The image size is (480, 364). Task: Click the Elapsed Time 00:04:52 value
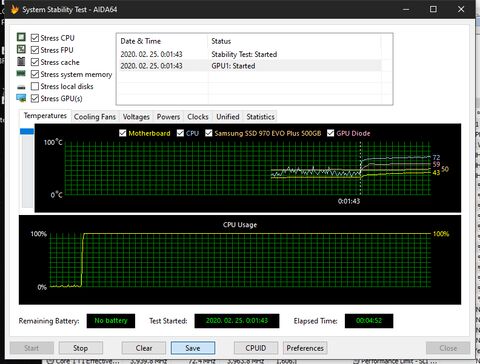pos(369,321)
